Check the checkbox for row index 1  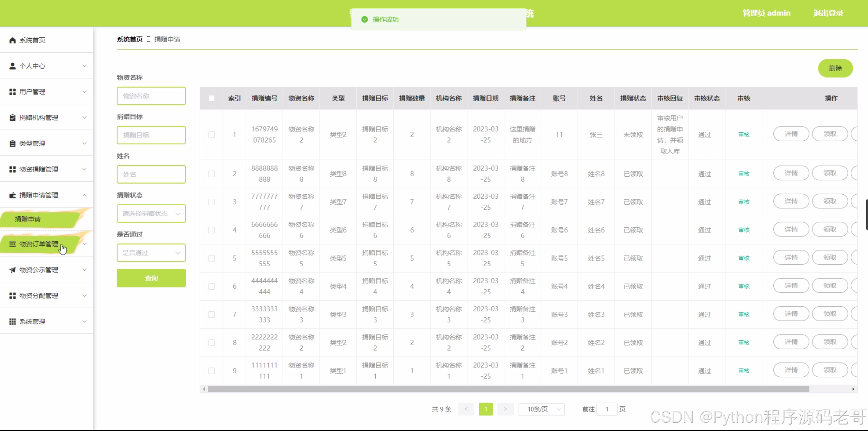[x=212, y=134]
